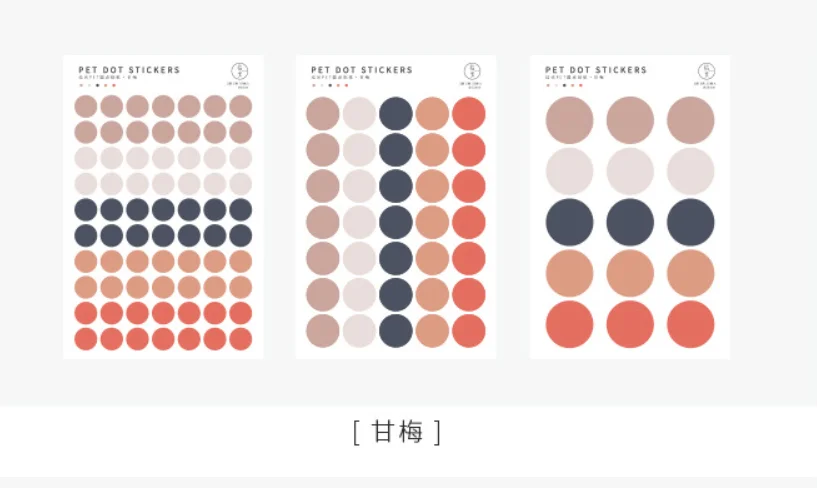Image resolution: width=817 pixels, height=488 pixels.
Task: Select the middle coral red dot on the large-dot sheet
Action: click(630, 324)
